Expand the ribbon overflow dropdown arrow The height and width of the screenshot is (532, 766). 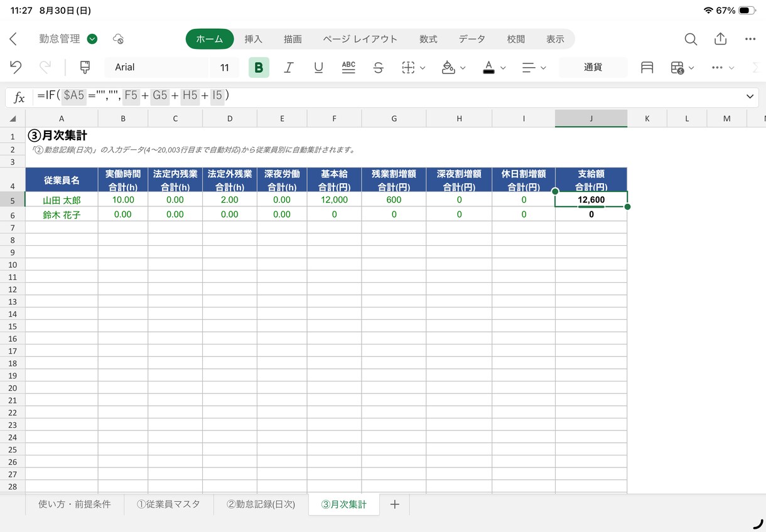tap(731, 68)
